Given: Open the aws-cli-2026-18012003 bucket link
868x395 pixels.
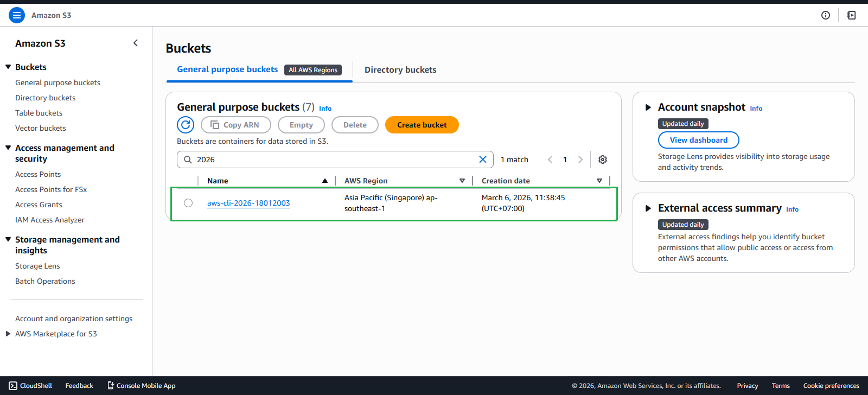Looking at the screenshot, I should tap(248, 203).
